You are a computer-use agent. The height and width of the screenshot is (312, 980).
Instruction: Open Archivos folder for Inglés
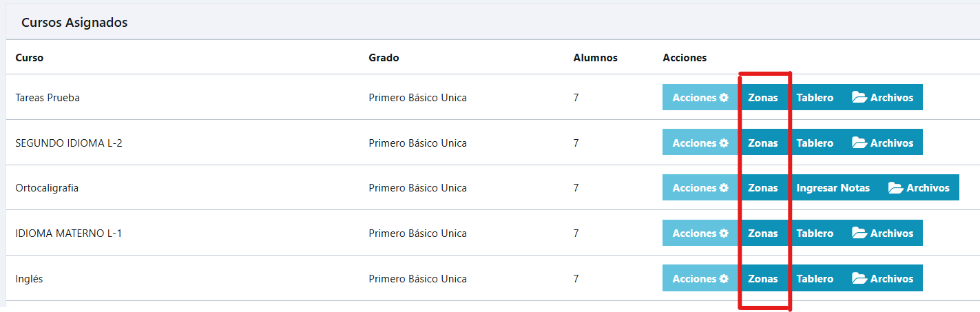pyautogui.click(x=882, y=278)
